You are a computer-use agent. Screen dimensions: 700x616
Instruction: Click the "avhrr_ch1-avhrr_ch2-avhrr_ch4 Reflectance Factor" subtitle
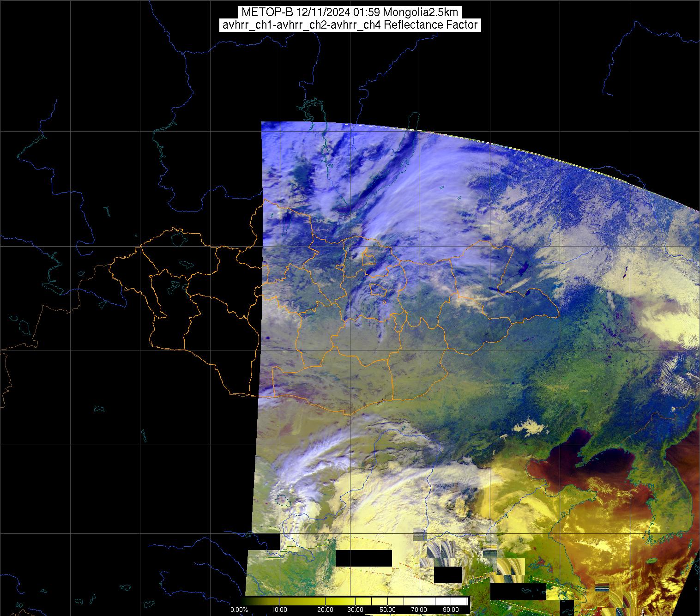pos(350,25)
